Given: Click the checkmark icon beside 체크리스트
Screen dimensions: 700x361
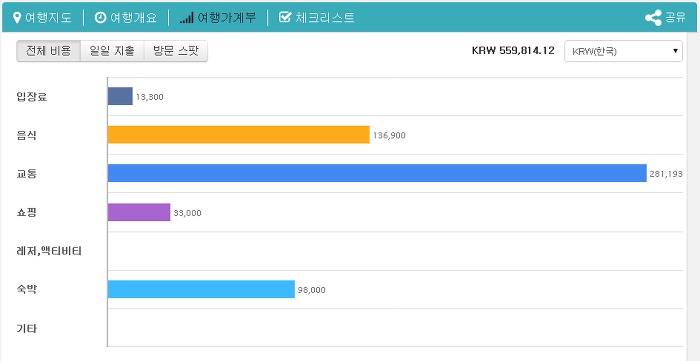Looking at the screenshot, I should [x=284, y=17].
